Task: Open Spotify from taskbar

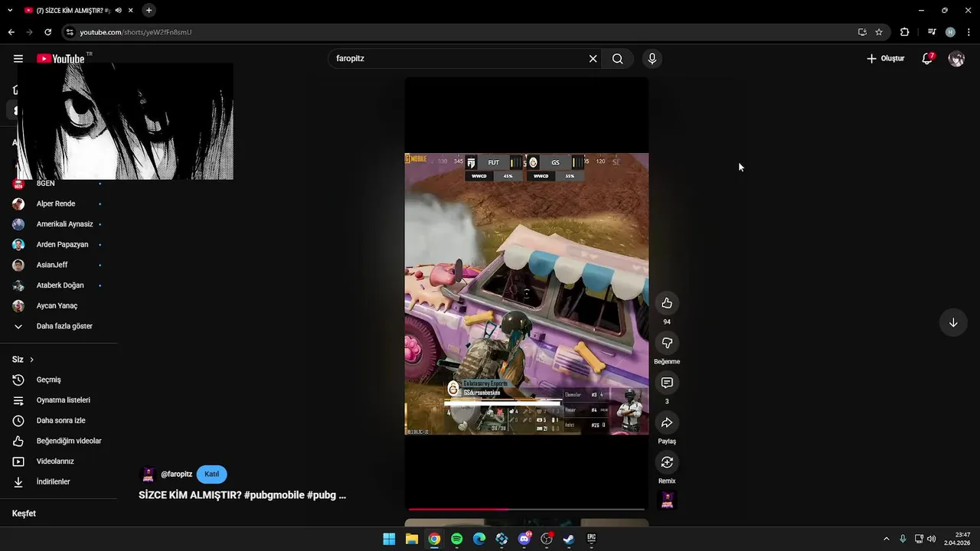Action: pos(457,539)
